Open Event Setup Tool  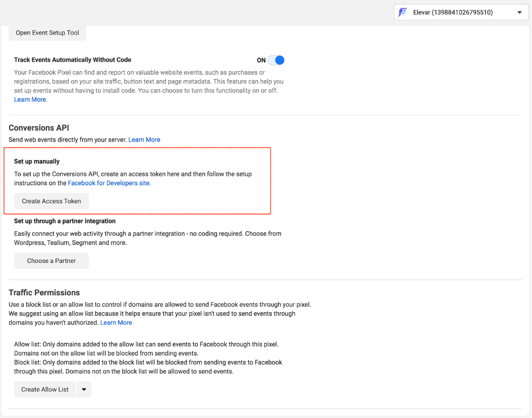[47, 33]
